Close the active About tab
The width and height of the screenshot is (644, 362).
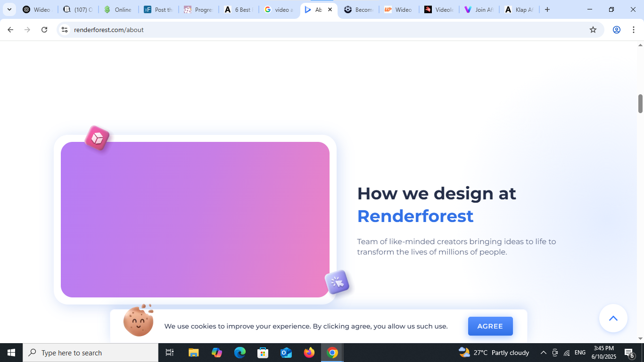coord(330,9)
